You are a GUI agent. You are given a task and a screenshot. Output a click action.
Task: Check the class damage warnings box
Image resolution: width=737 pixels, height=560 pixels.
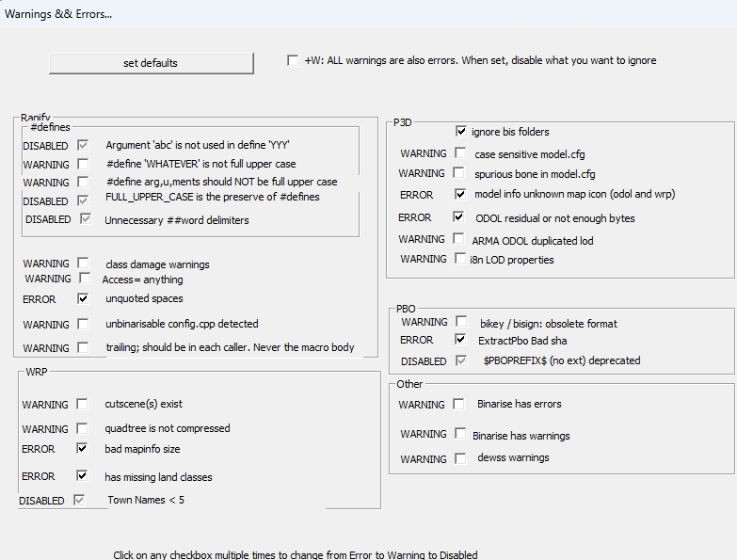click(x=84, y=264)
